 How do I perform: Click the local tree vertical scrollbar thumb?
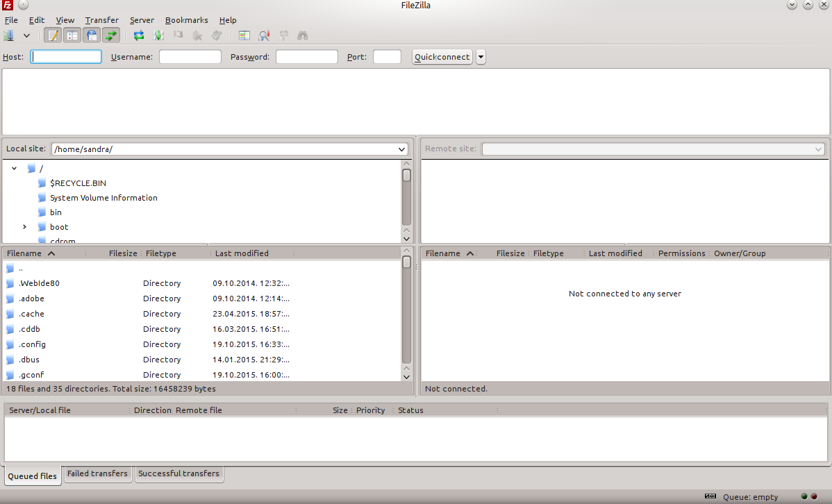click(x=406, y=175)
